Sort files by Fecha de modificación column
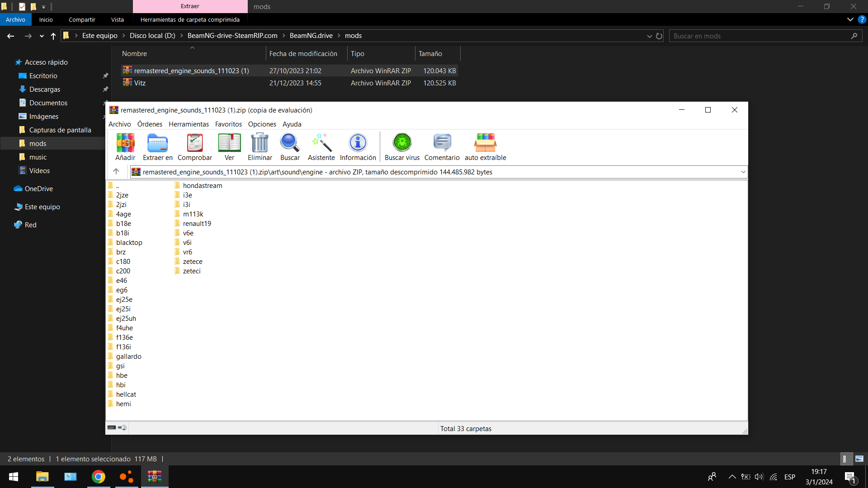Screen dimensions: 868x488 pyautogui.click(x=303, y=53)
